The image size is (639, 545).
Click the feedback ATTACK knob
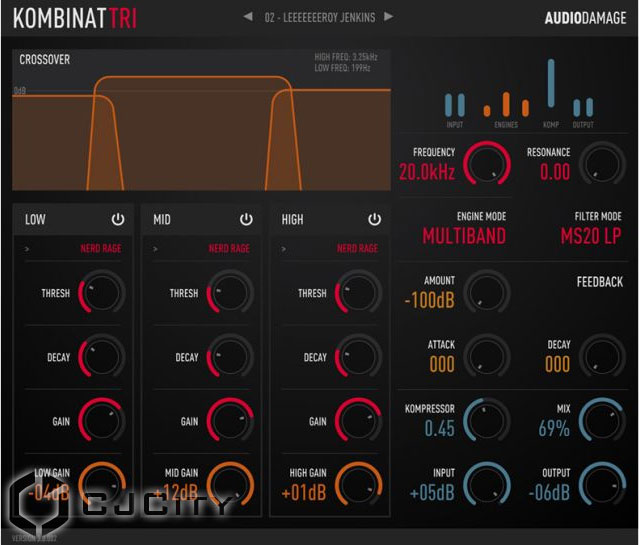pos(487,356)
